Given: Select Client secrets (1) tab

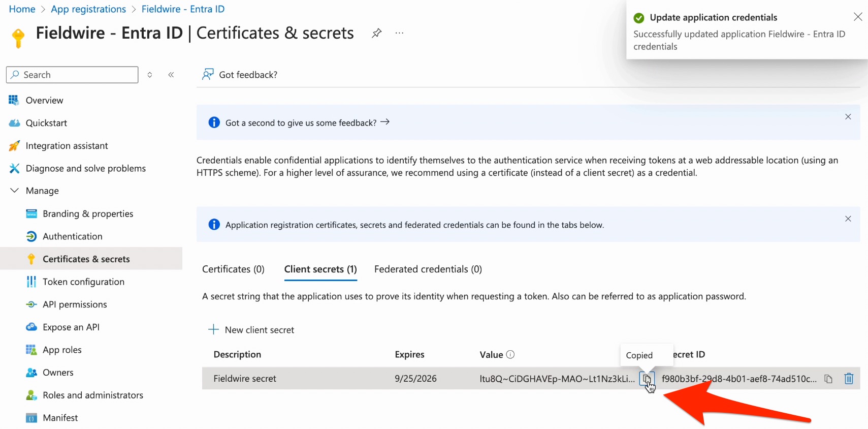Looking at the screenshot, I should pyautogui.click(x=320, y=269).
